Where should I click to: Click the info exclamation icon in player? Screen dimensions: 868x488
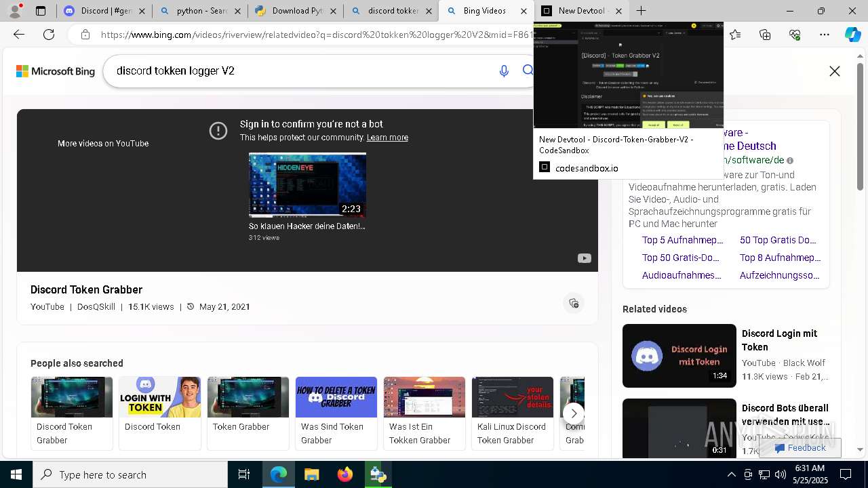click(218, 131)
